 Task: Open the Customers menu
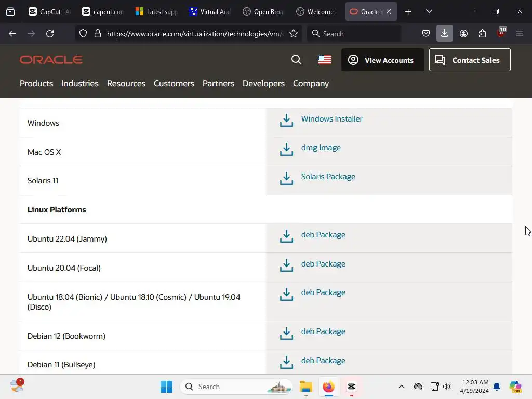coord(174,83)
